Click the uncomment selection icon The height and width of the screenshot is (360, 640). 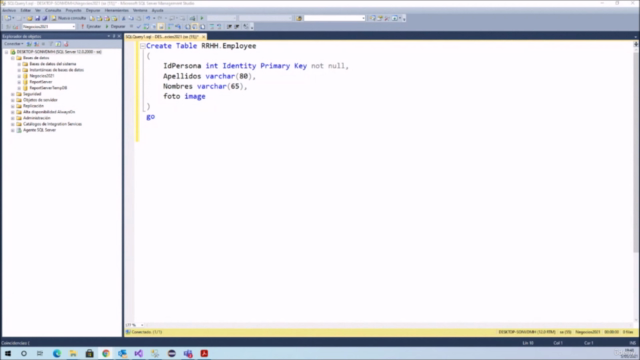(219, 27)
